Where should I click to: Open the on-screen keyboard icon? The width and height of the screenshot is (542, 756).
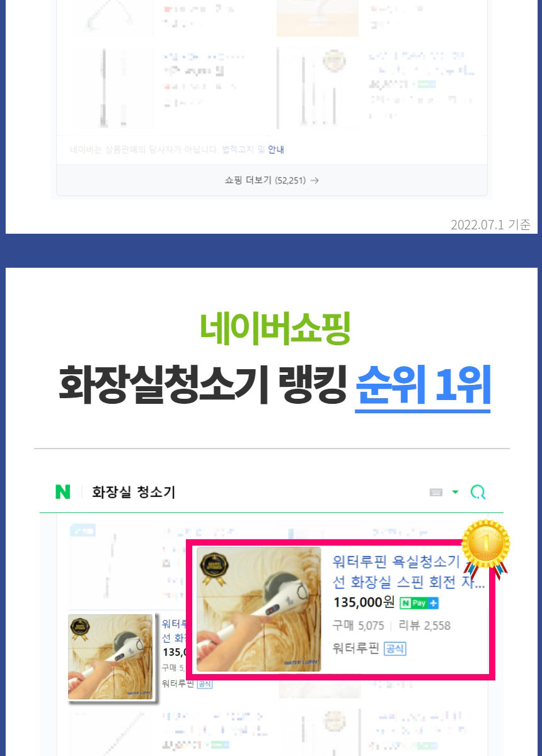[x=436, y=492]
